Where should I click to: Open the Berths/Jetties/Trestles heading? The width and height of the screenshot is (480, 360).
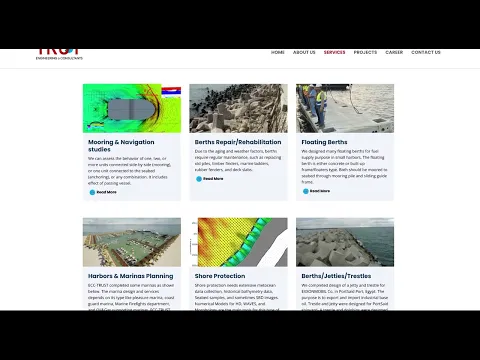(336, 276)
